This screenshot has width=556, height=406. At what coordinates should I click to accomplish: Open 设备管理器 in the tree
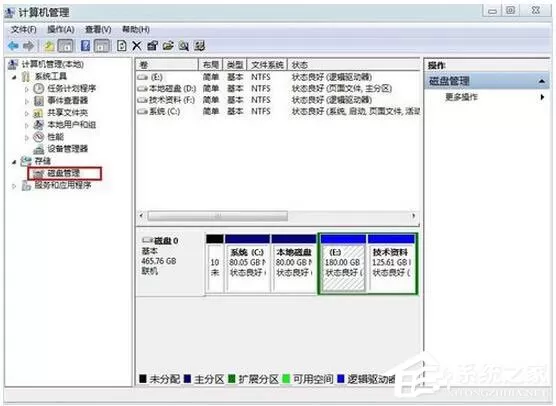[x=67, y=149]
